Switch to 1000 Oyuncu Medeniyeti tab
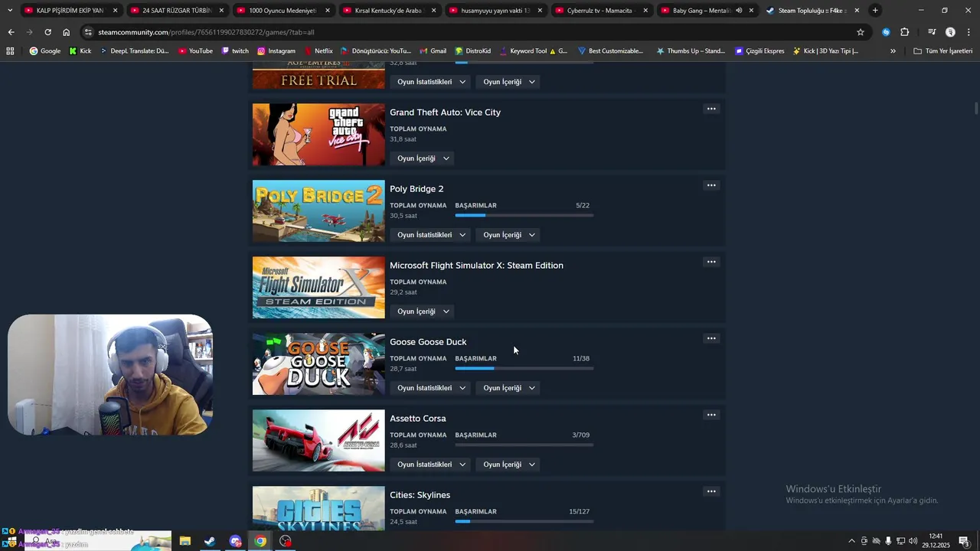Screen dimensions: 980x551 coord(283,11)
